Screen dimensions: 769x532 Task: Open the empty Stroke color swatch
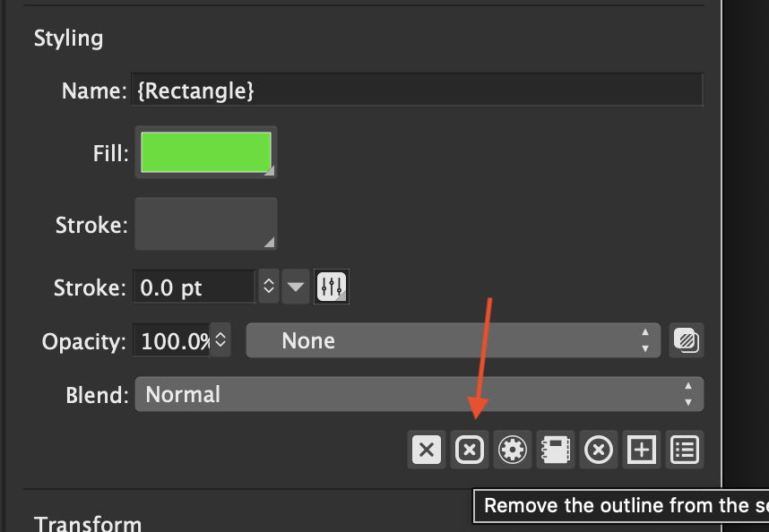coord(206,224)
